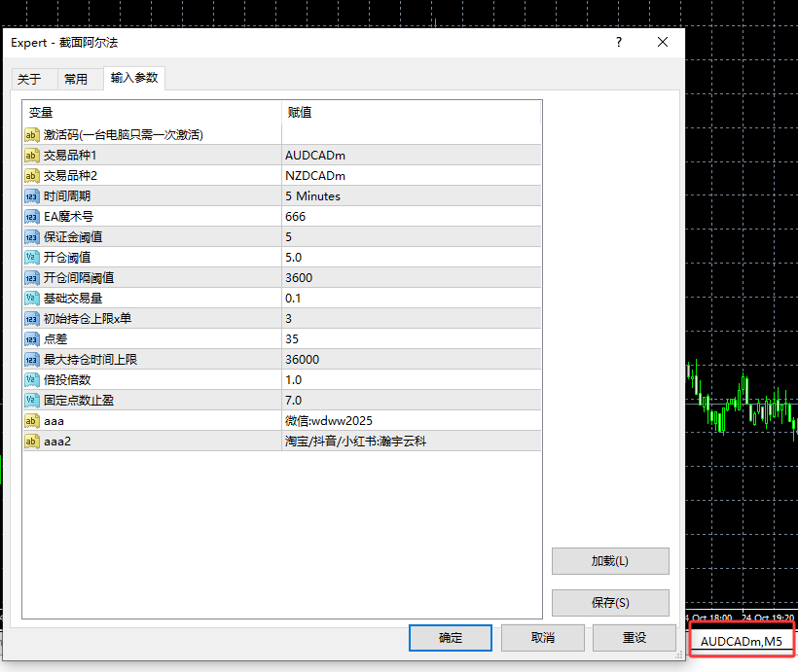Click the resize grip at dialog corner
Image resolution: width=798 pixels, height=672 pixels.
pyautogui.click(x=679, y=655)
